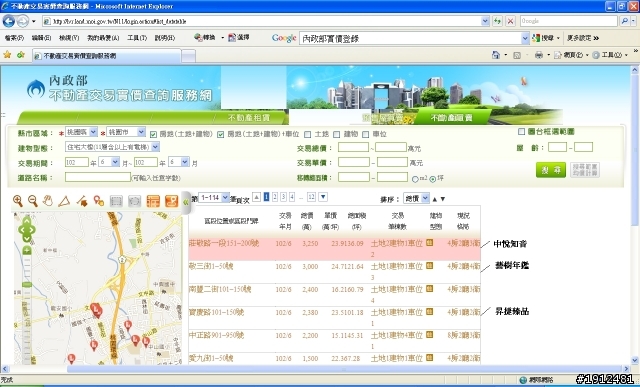Enable the 建物 checkbox
The height and width of the screenshot is (387, 640).
point(336,134)
